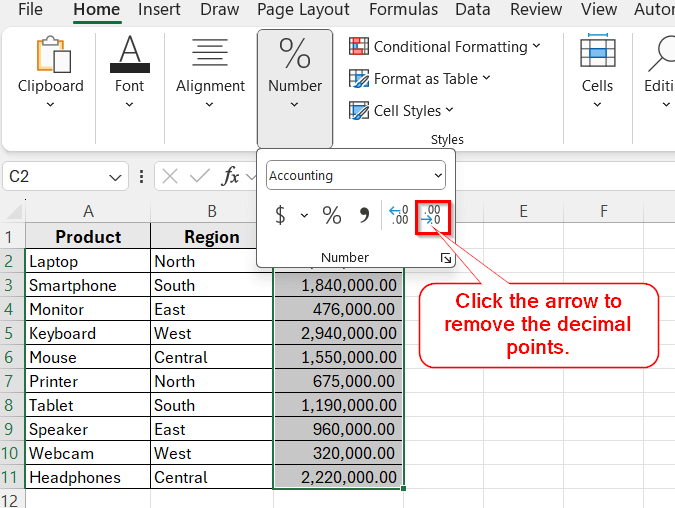The width and height of the screenshot is (675, 508).
Task: Select East cell in Monitor row
Action: [212, 310]
